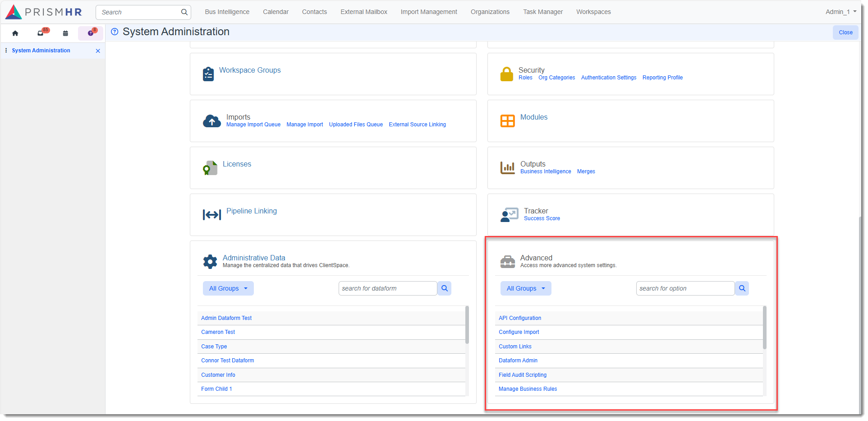Click the Security padlock icon
The width and height of the screenshot is (868, 421).
[x=506, y=74]
